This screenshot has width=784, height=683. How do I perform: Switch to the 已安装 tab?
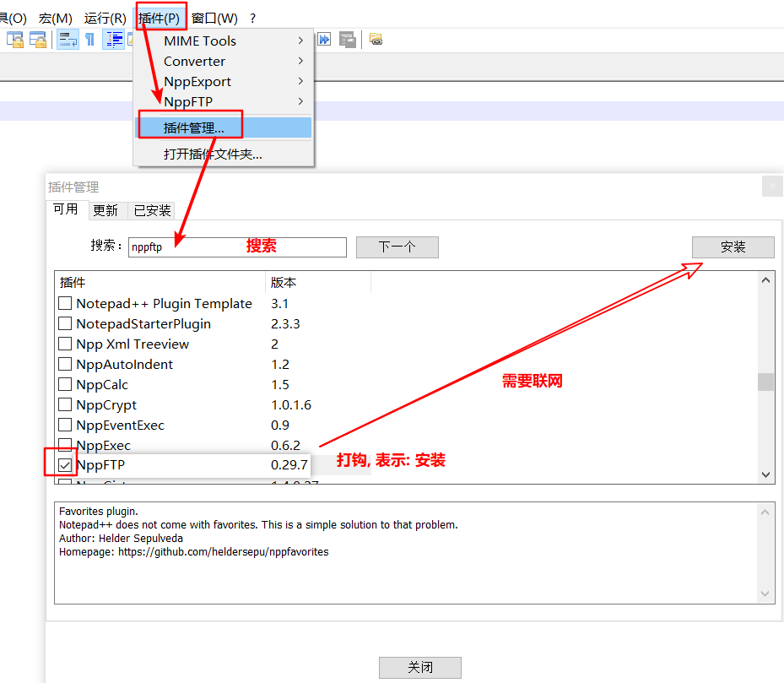pos(152,211)
